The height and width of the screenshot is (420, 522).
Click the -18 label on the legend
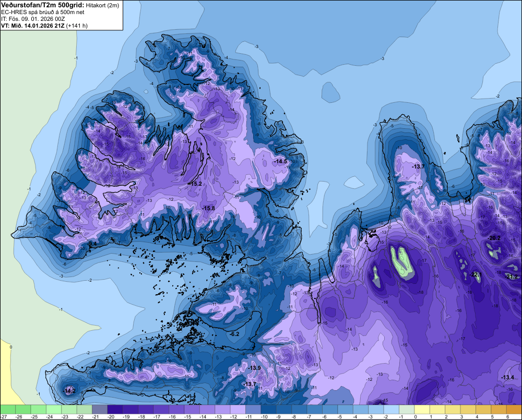(141, 417)
